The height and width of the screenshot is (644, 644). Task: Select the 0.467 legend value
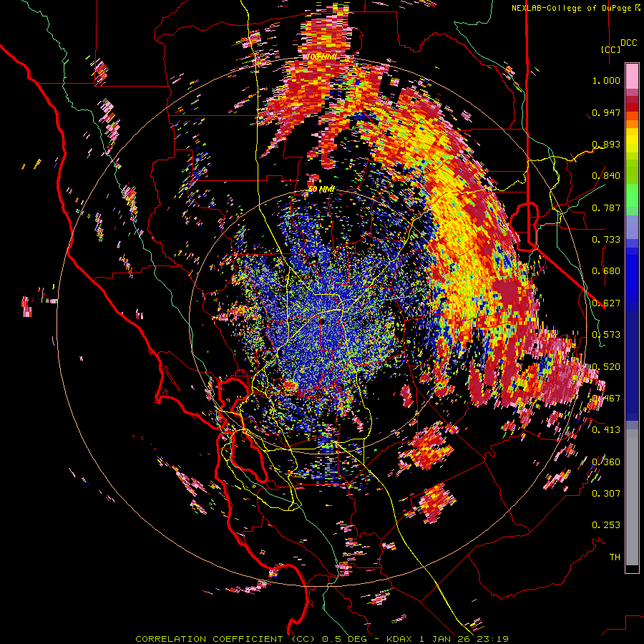click(606, 399)
